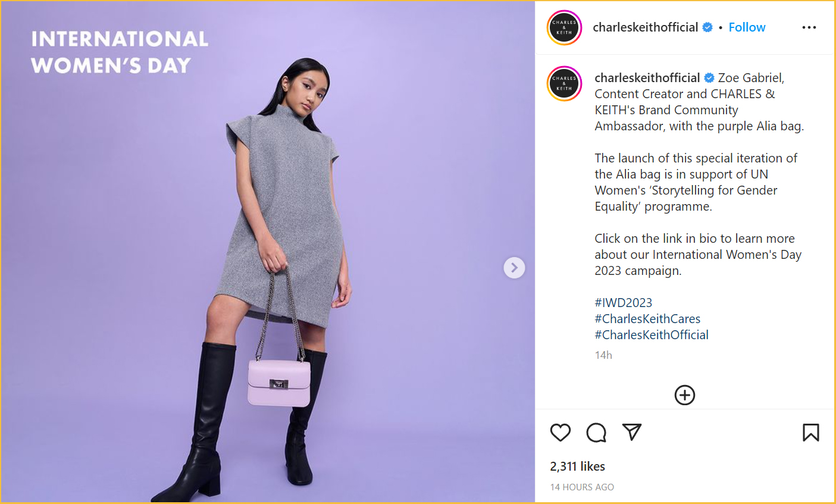
Task: Follow charleskeithofficial
Action: pos(747,27)
